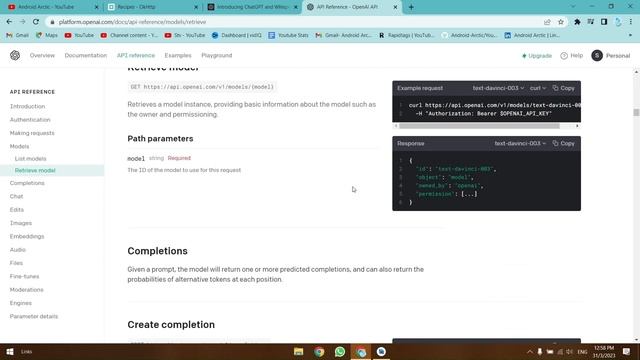Bookmark this page with star icon

pos(561,22)
